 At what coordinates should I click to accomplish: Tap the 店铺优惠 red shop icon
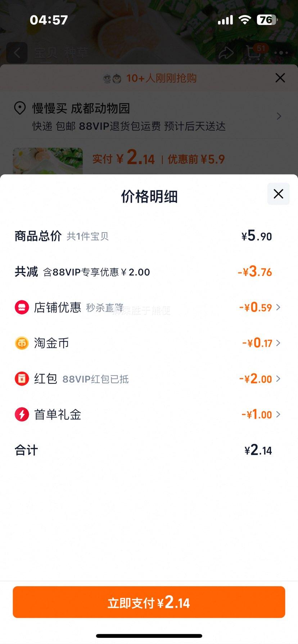pos(22,307)
